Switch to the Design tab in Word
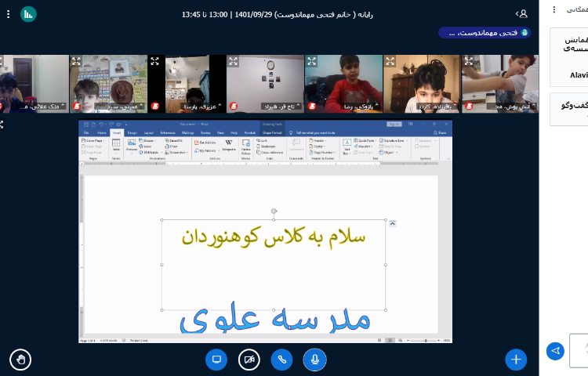588x376 pixels. pos(132,133)
